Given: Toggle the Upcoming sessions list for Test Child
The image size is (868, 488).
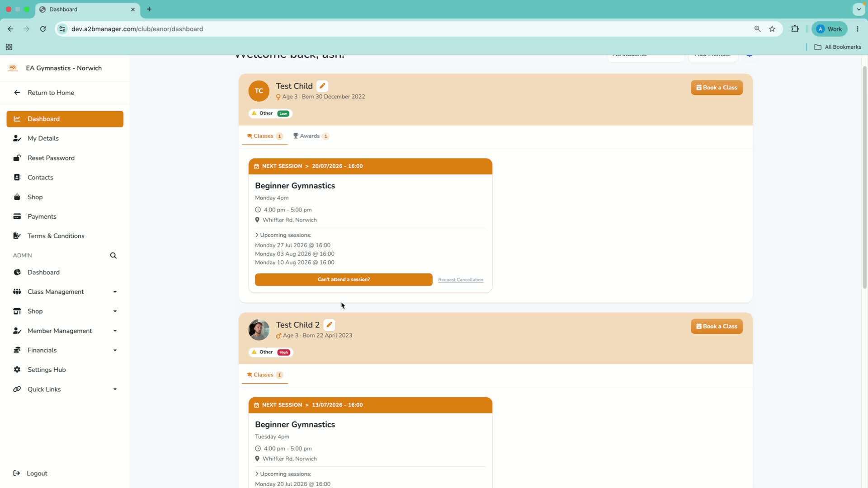Looking at the screenshot, I should click(x=283, y=235).
